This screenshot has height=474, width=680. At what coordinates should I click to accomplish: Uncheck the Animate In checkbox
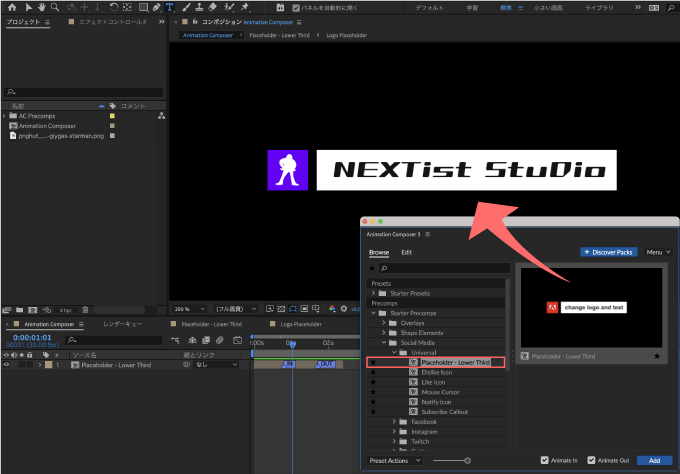(545, 460)
